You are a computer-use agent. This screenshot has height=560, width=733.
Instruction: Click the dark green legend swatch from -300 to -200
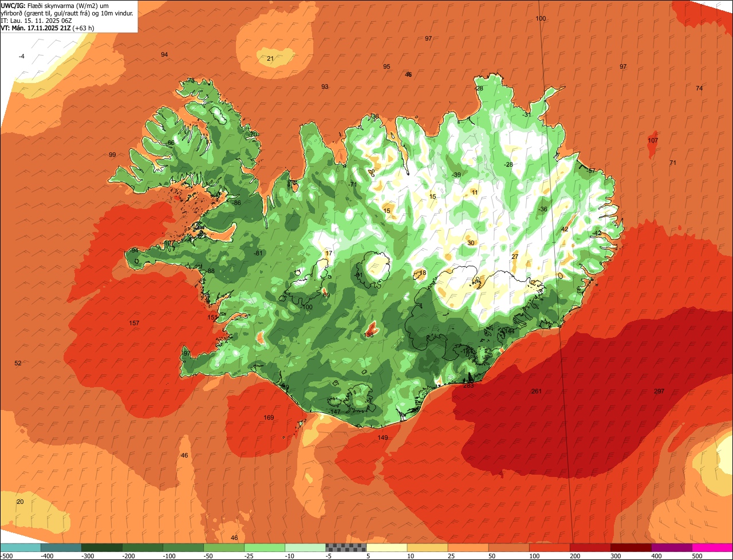(x=101, y=547)
